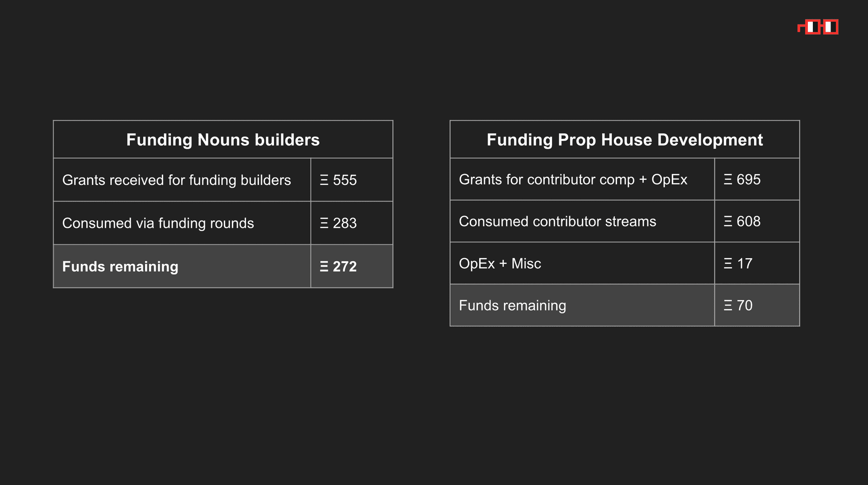The width and height of the screenshot is (868, 485).
Task: Click the Ξ symbol beside 608
Action: pos(728,221)
